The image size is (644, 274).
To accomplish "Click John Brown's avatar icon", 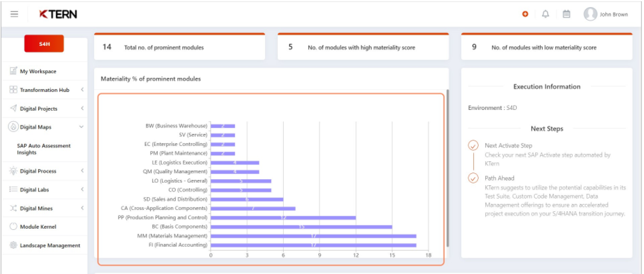I will 590,14.
